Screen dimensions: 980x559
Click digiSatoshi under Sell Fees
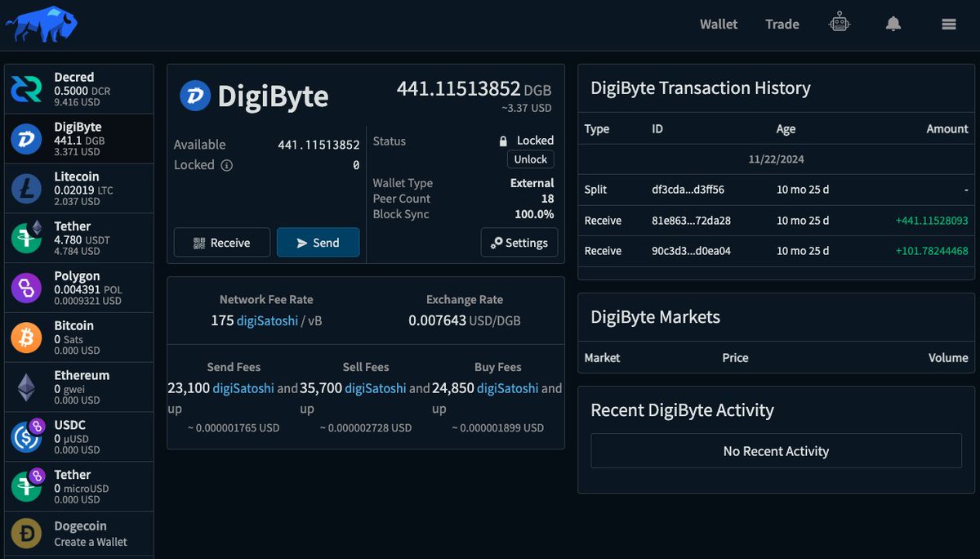(x=376, y=388)
